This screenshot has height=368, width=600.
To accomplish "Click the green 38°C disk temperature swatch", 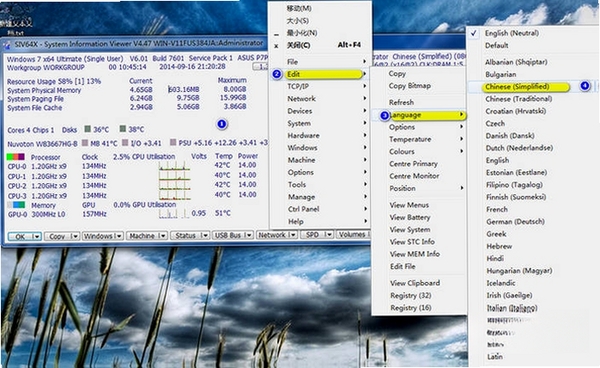I will 122,129.
